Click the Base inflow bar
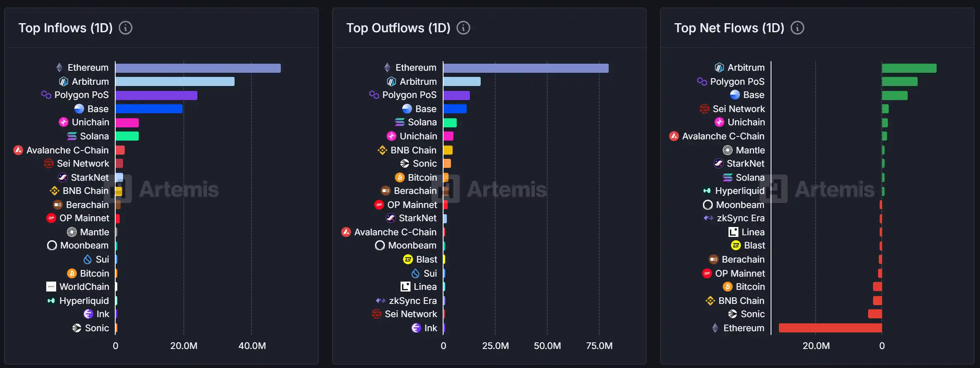 tap(149, 109)
